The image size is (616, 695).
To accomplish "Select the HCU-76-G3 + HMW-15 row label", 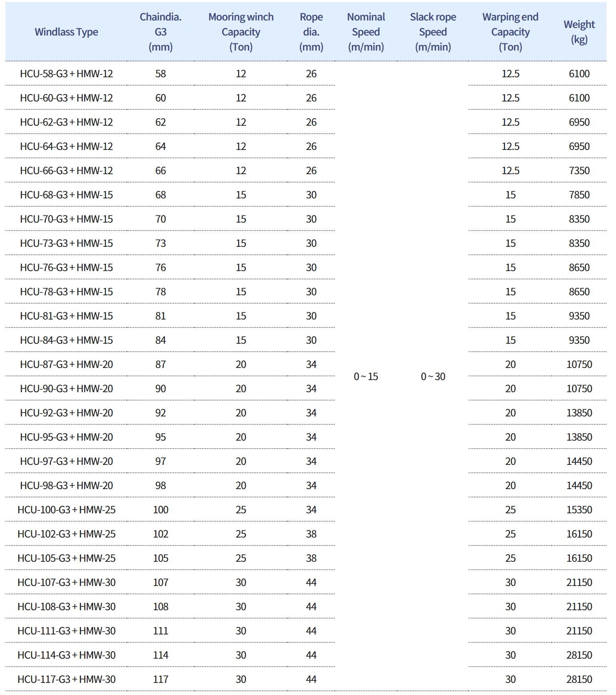I will click(x=66, y=268).
